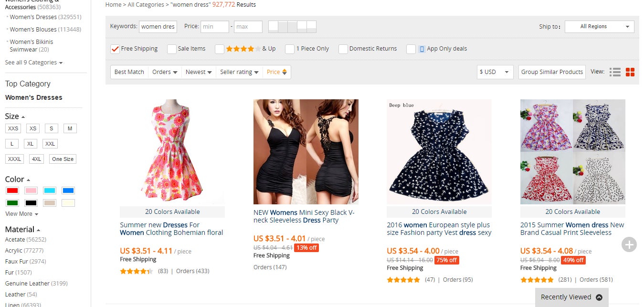644x307 pixels.
Task: Pick the green color swatch
Action: point(12,203)
